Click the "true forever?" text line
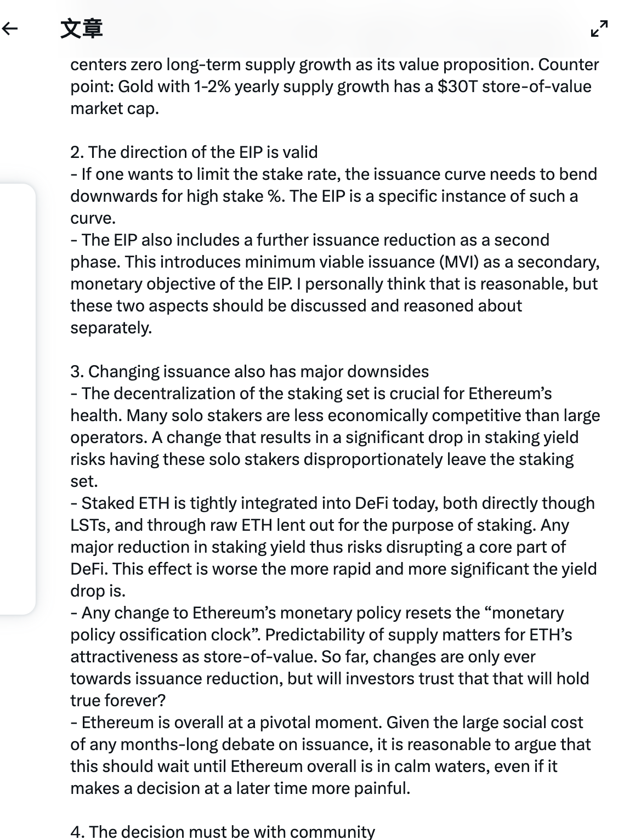Image resolution: width=618 pixels, height=840 pixels. coord(118,700)
